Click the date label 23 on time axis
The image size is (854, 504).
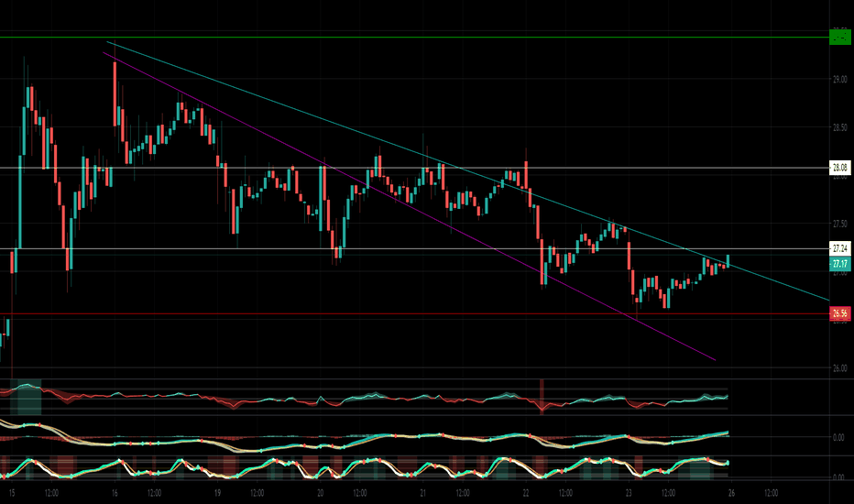(629, 493)
